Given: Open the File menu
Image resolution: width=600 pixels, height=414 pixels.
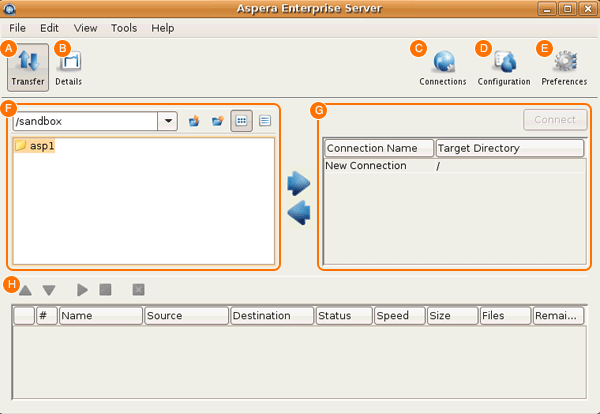Looking at the screenshot, I should coord(18,28).
